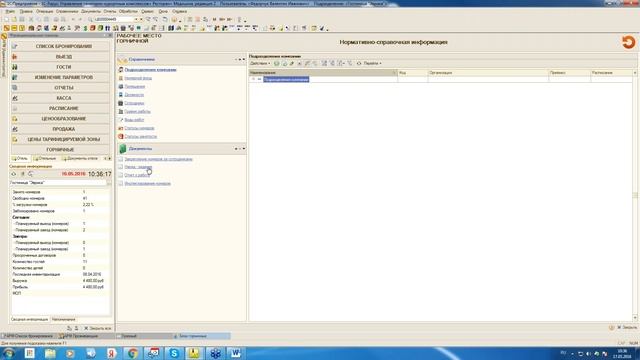Image resolution: width=640 pixels, height=360 pixels.
Task: Open Yandex browser from taskbar
Action: point(111,353)
